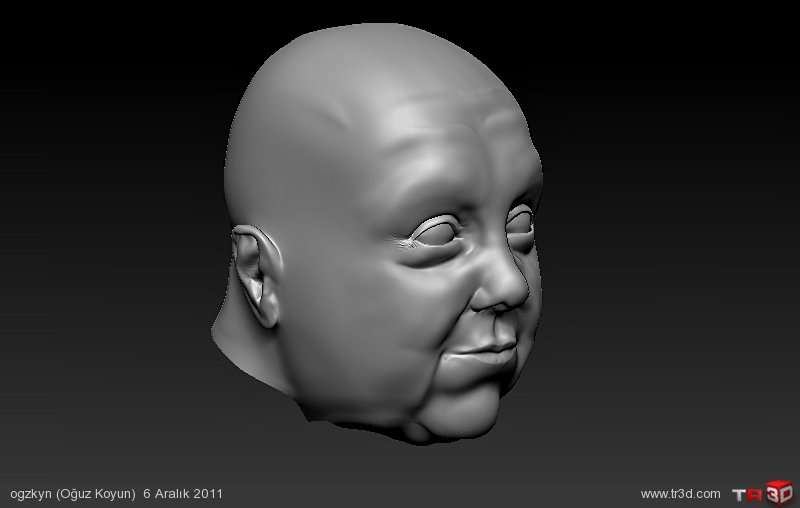Click the TR3D logo icon

(763, 493)
